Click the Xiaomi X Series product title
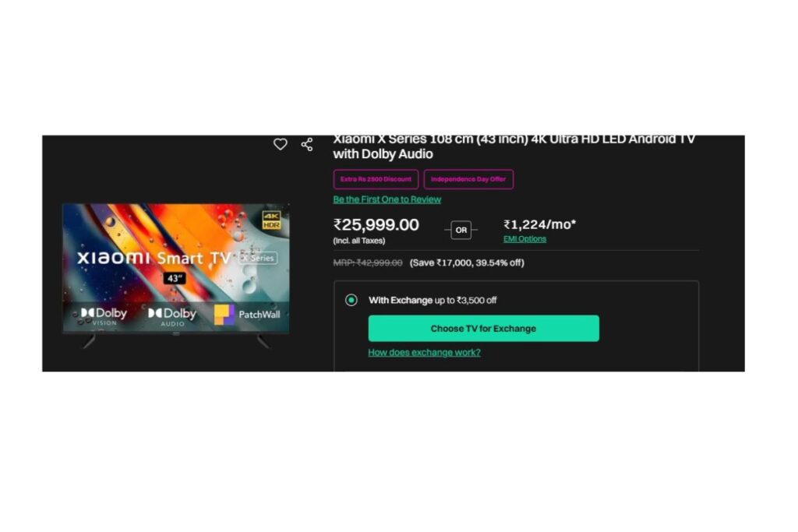798x532 pixels. click(x=514, y=147)
